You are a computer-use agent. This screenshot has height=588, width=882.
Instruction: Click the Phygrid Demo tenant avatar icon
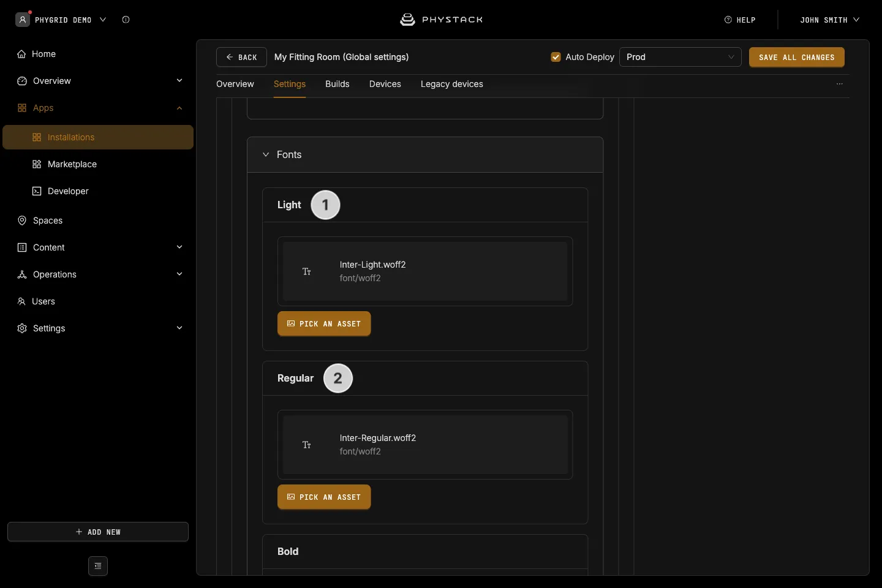point(23,20)
